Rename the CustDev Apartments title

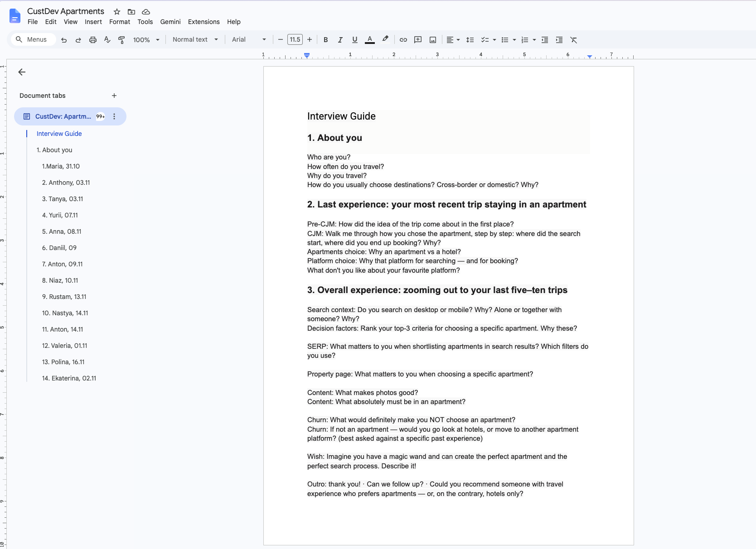pos(66,11)
